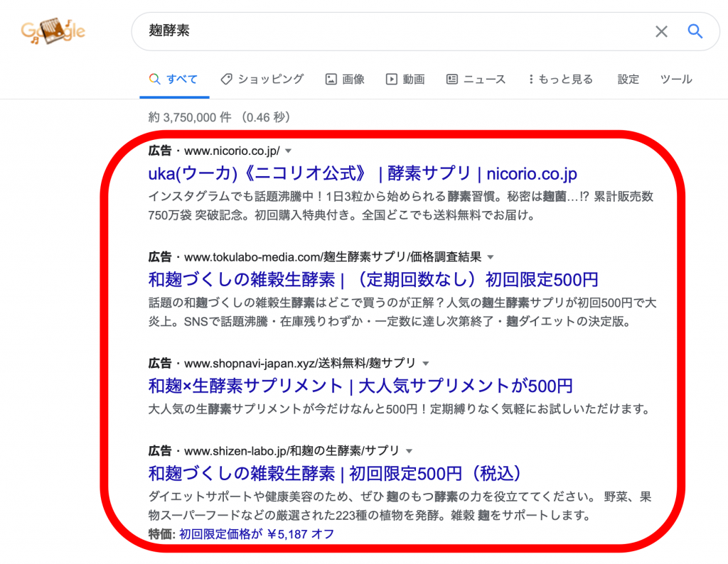728x564 pixels.
Task: Click the description starting ダイエットサポートや健康美容
Action: 400,506
